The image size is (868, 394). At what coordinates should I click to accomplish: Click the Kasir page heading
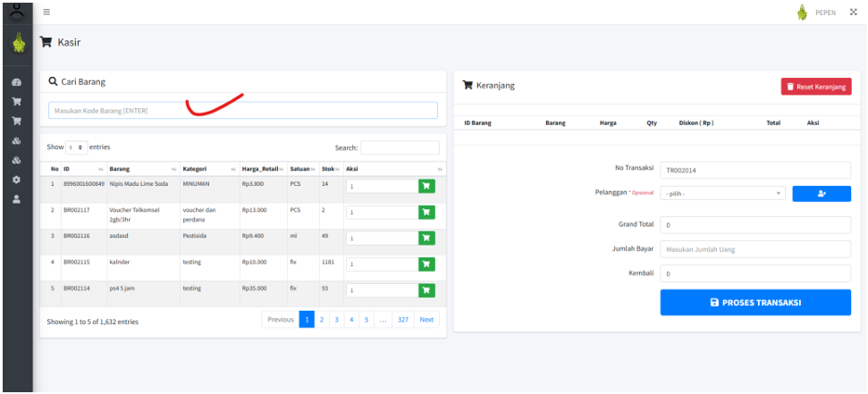pos(69,42)
